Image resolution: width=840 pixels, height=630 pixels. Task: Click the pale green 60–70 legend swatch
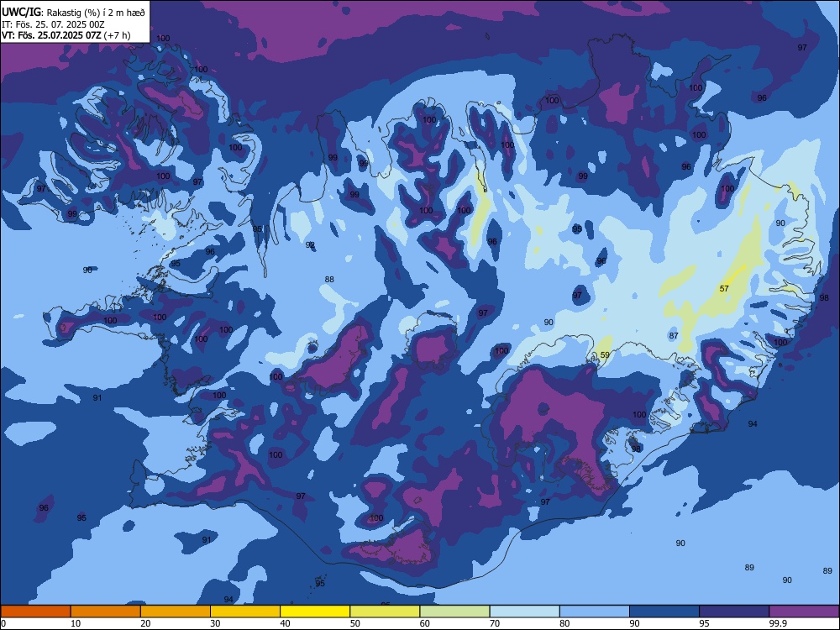pos(454,612)
